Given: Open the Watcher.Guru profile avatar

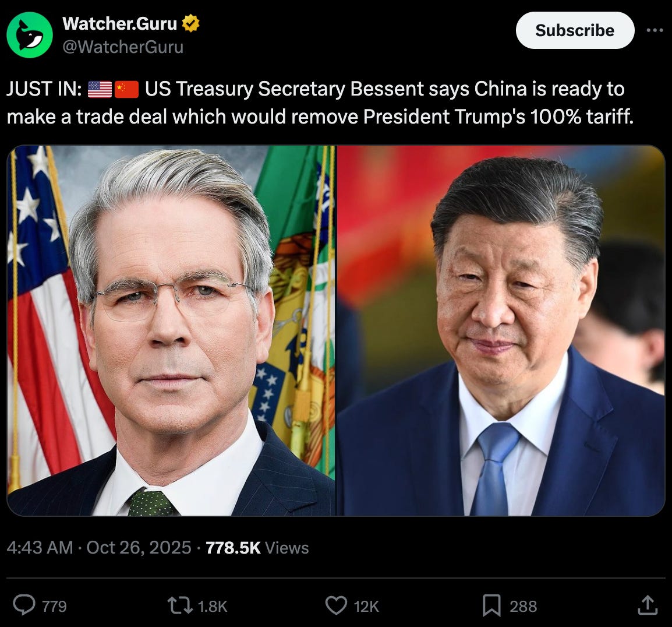Looking at the screenshot, I should tap(30, 35).
